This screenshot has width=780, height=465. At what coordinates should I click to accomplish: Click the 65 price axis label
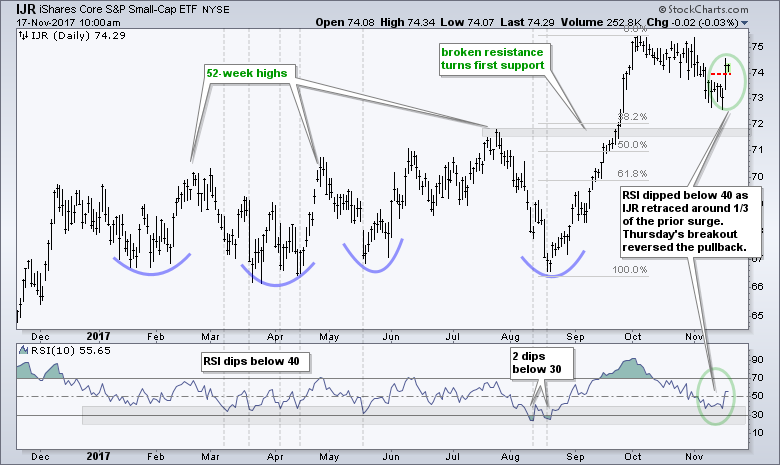757,315
